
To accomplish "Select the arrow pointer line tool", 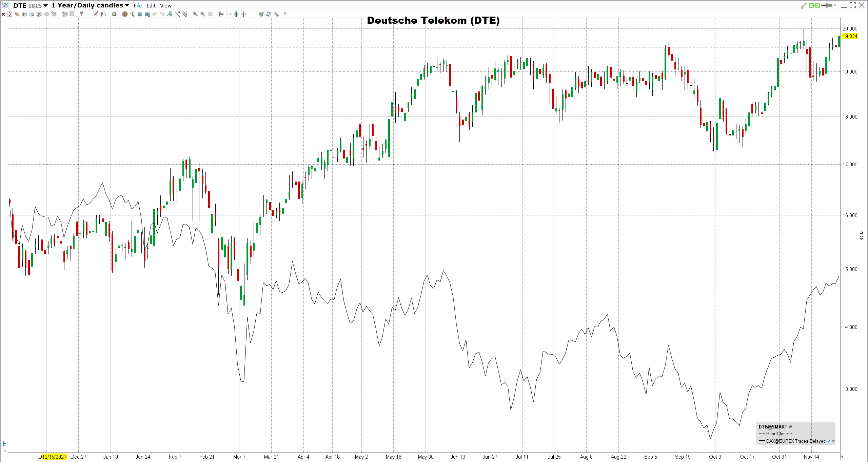I will point(132,14).
